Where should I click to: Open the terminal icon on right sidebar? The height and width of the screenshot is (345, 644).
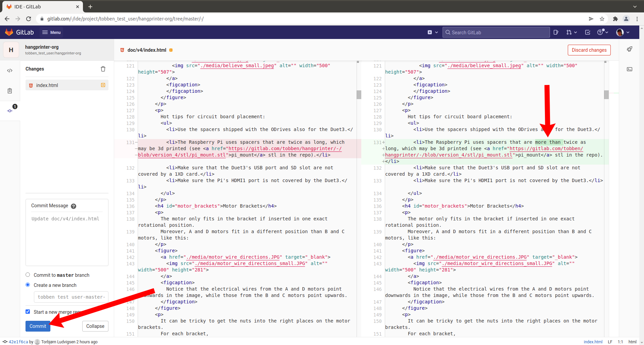pyautogui.click(x=630, y=69)
